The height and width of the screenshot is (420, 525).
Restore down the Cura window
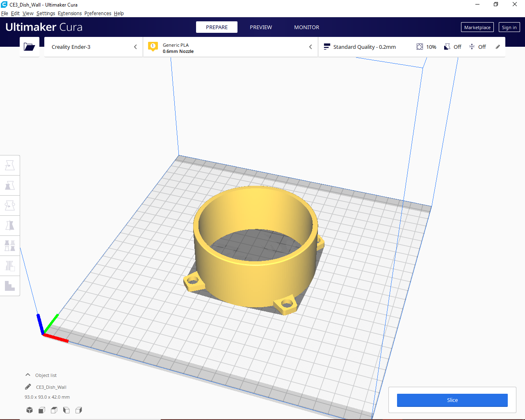(496, 5)
